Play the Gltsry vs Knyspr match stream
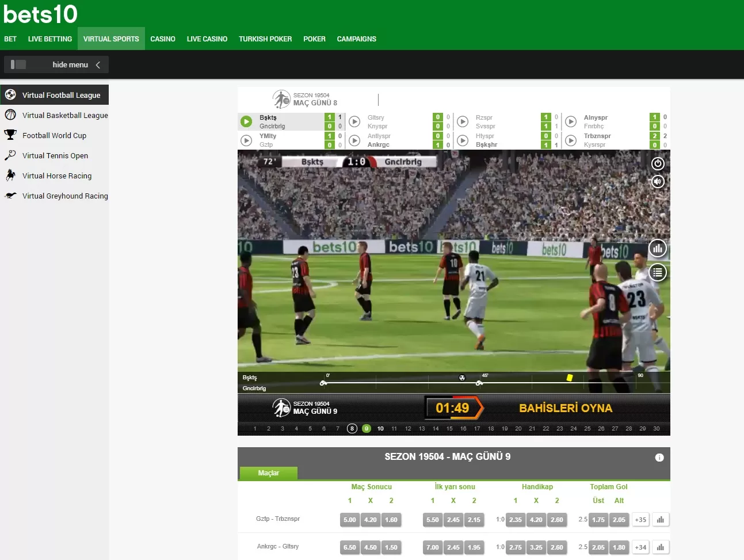Screen dimensions: 744x560 [354, 121]
